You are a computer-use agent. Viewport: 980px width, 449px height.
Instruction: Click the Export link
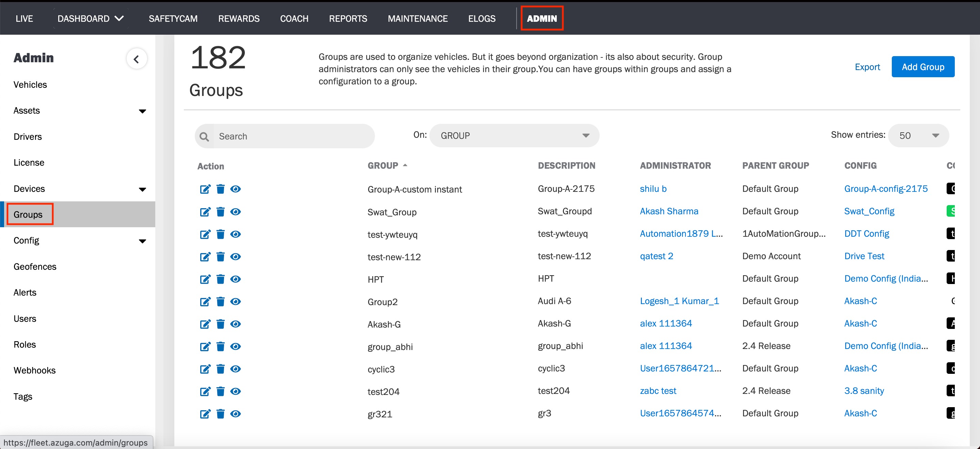click(867, 67)
